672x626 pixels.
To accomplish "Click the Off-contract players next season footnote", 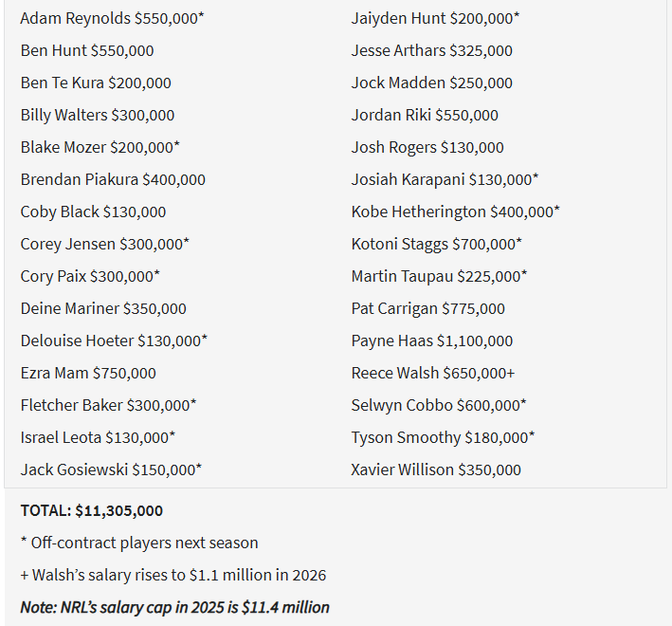I will click(x=139, y=543).
